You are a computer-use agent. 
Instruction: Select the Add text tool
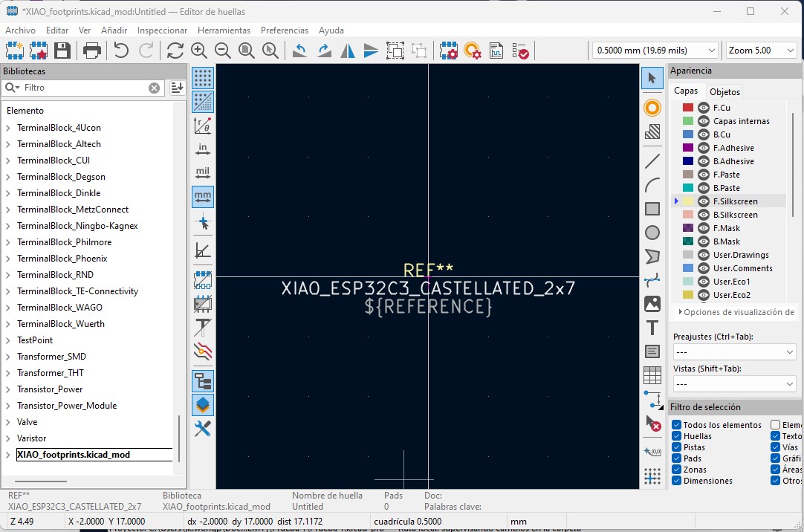pyautogui.click(x=652, y=328)
